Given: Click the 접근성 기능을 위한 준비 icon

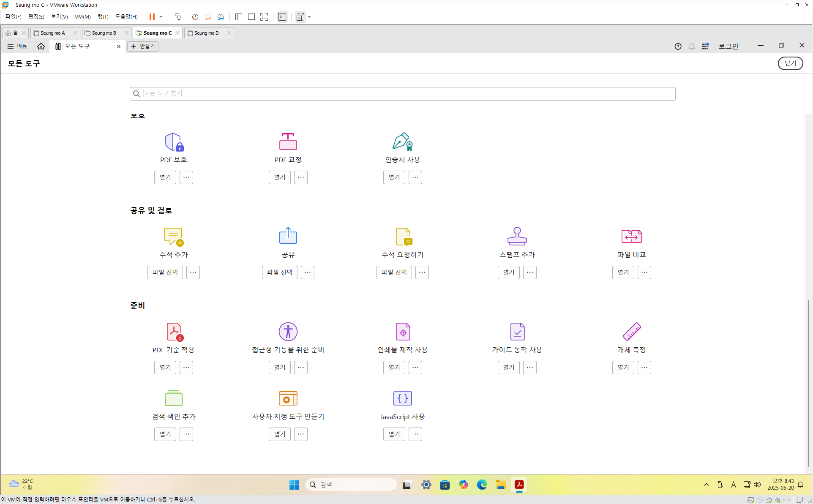Looking at the screenshot, I should (x=288, y=332).
